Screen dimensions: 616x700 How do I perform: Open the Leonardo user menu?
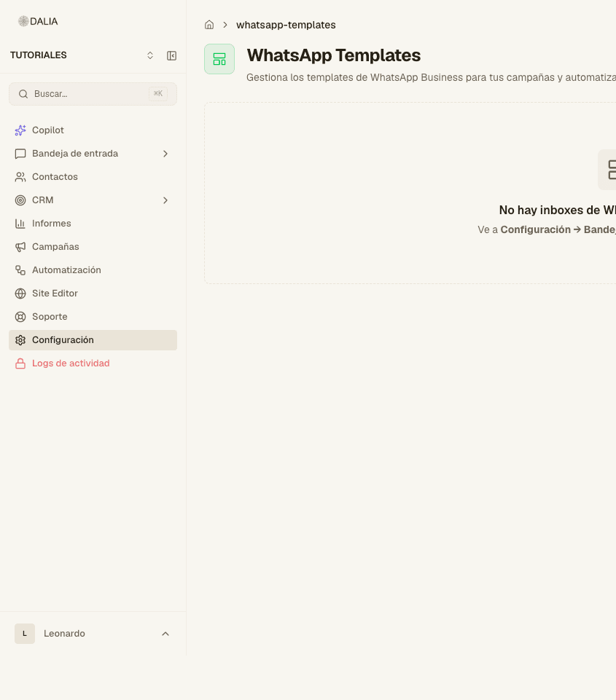(x=93, y=634)
